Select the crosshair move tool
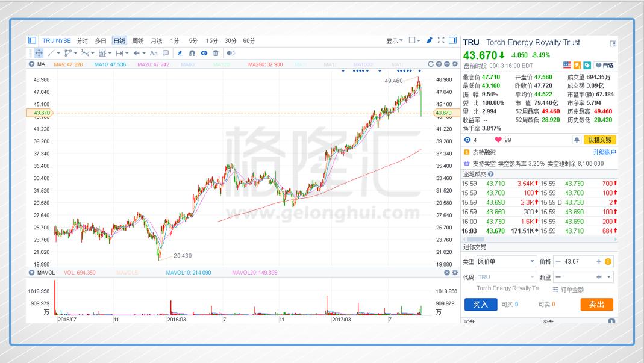The height and width of the screenshot is (363, 644). coord(39,53)
